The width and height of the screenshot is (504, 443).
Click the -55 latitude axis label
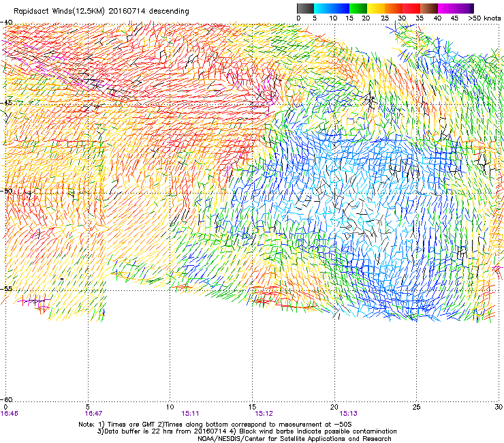tap(6, 288)
